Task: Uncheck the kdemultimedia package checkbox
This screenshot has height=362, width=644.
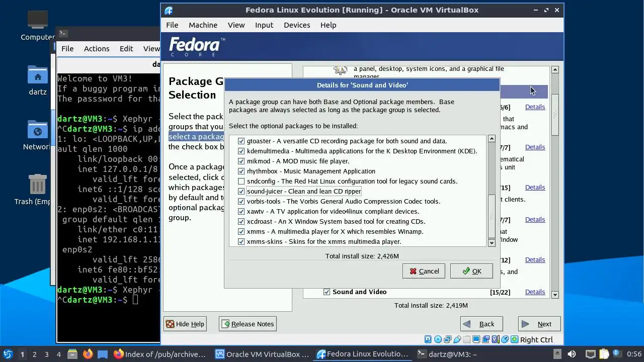Action: 241,151
